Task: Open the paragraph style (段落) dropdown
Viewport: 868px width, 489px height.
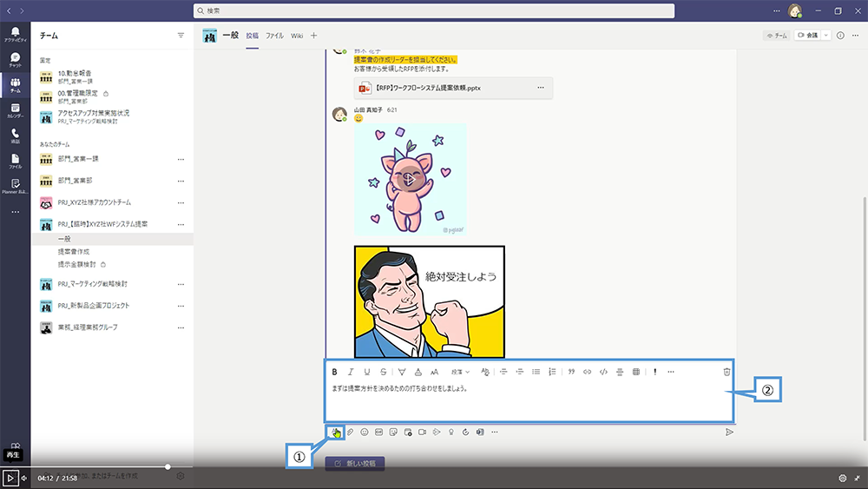Action: 461,372
